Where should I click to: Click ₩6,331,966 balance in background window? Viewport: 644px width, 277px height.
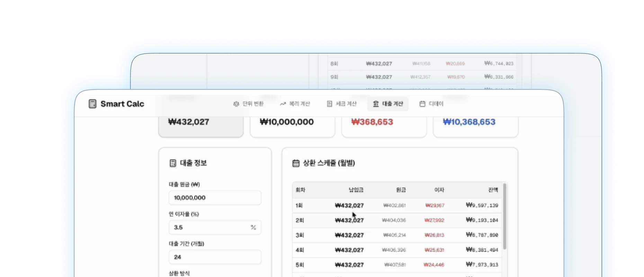point(499,77)
